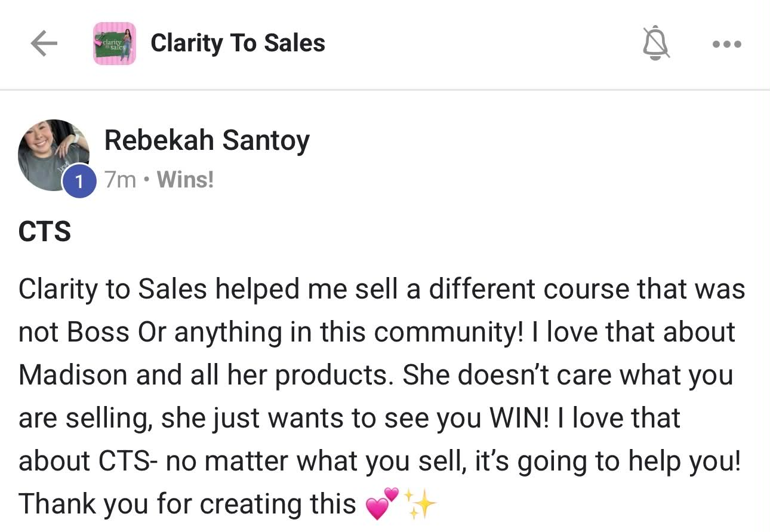This screenshot has width=770, height=532.
Task: Tap the level 1 badge on avatar
Action: pos(80,180)
